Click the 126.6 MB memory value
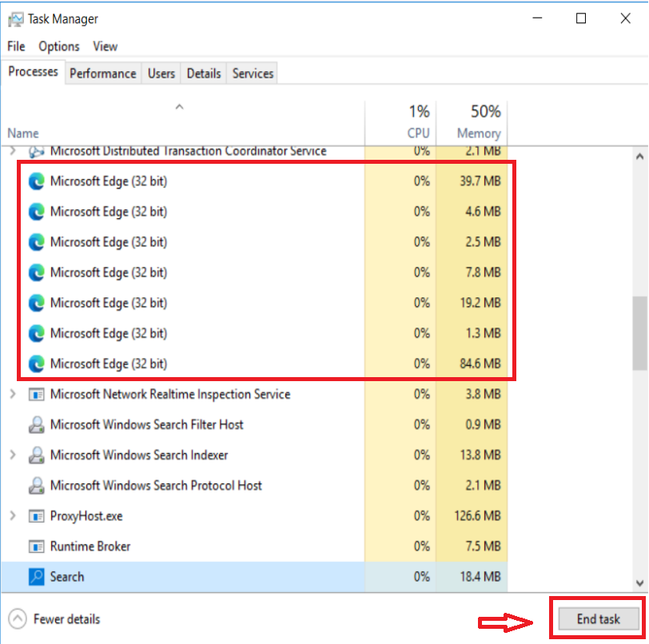The image size is (649, 644). coord(477,516)
